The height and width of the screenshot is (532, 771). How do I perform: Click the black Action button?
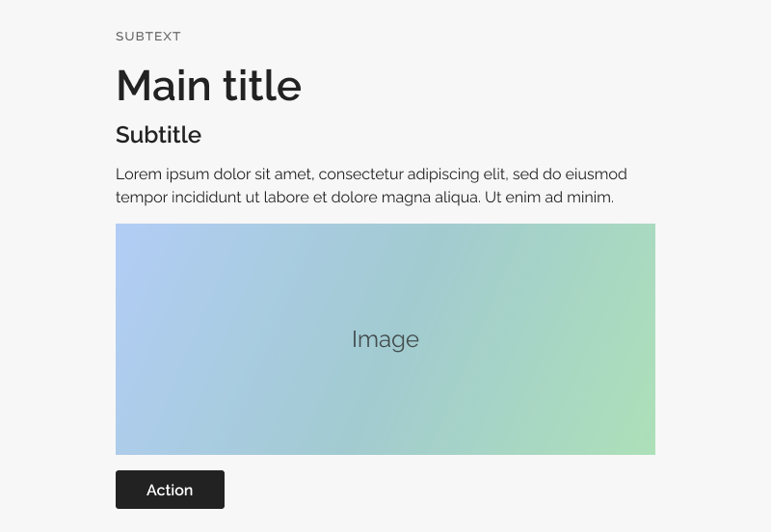pyautogui.click(x=170, y=490)
